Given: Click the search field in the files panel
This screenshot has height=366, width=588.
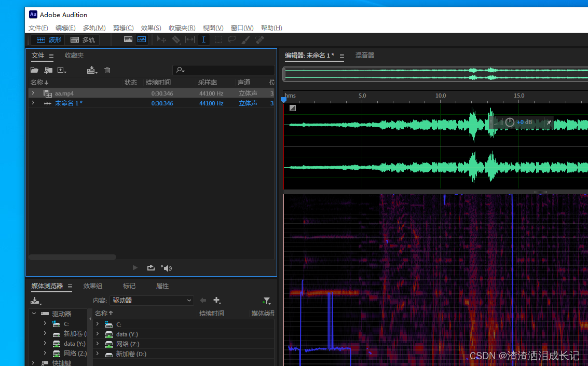Looking at the screenshot, I should [x=223, y=70].
